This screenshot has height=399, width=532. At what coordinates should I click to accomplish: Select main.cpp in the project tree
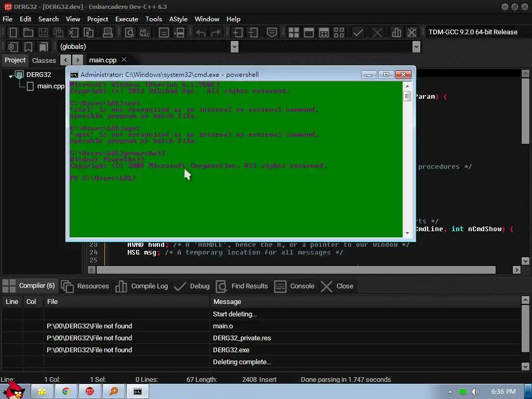[x=50, y=86]
